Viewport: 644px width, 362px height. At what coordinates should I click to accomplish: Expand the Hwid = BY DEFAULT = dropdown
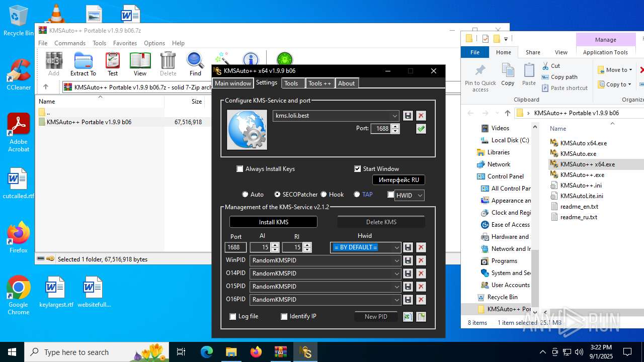tap(396, 247)
